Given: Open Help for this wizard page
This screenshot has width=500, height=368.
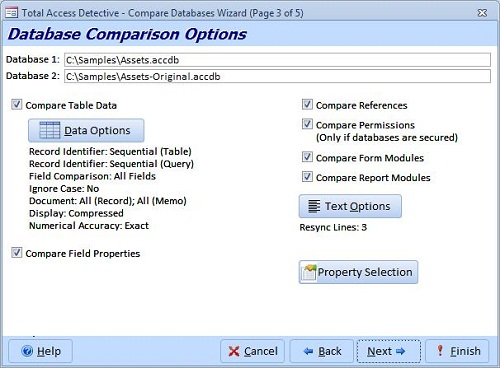Looking at the screenshot, I should click(x=40, y=351).
